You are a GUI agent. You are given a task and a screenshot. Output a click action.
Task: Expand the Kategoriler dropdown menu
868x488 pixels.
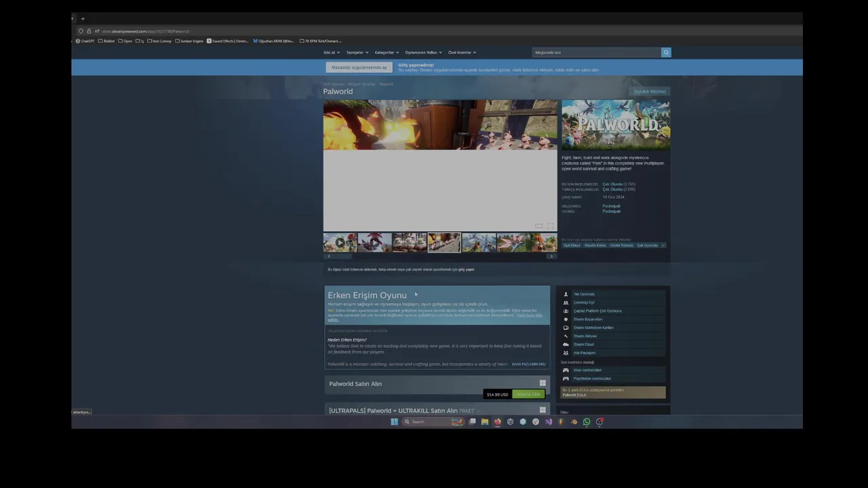387,52
